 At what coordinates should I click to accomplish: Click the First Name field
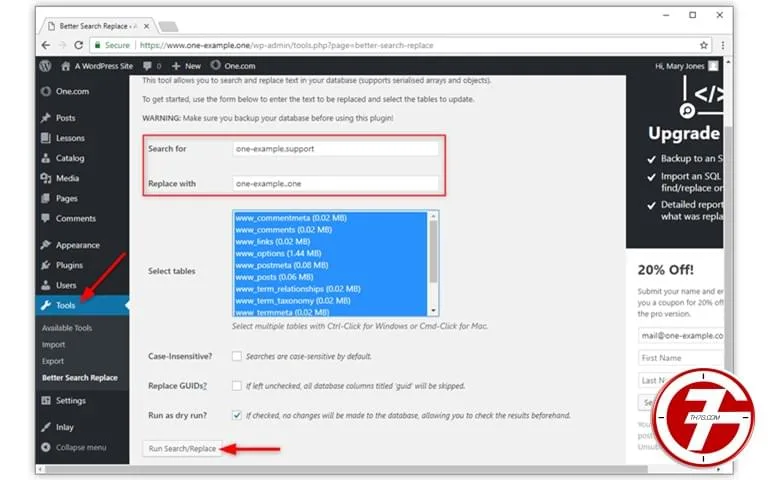coord(680,358)
